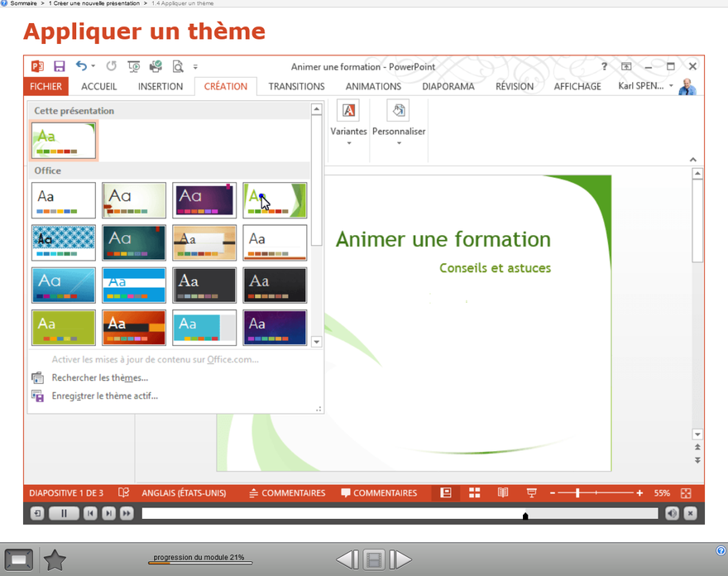Open reading view from the status bar
728x576 pixels.
[x=502, y=492]
